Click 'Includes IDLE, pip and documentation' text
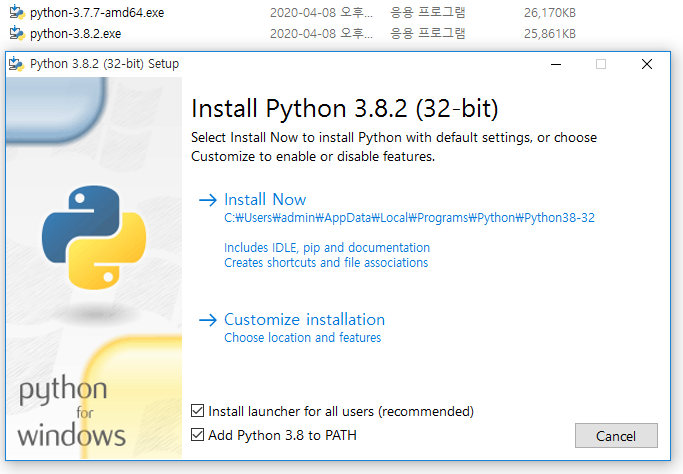 tap(327, 247)
